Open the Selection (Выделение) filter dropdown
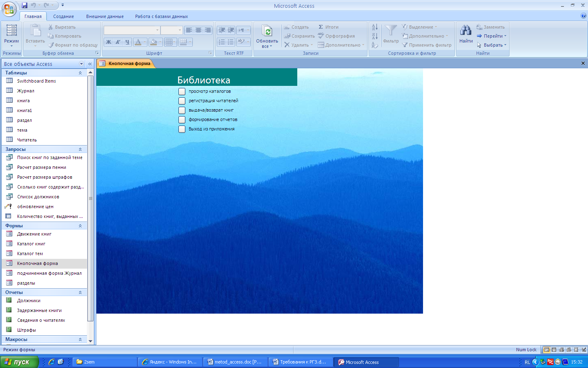The image size is (588, 368). (x=419, y=27)
